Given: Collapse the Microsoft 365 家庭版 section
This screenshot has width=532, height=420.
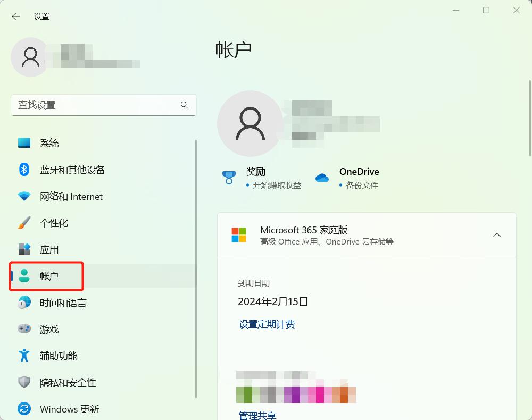Looking at the screenshot, I should click(x=497, y=234).
